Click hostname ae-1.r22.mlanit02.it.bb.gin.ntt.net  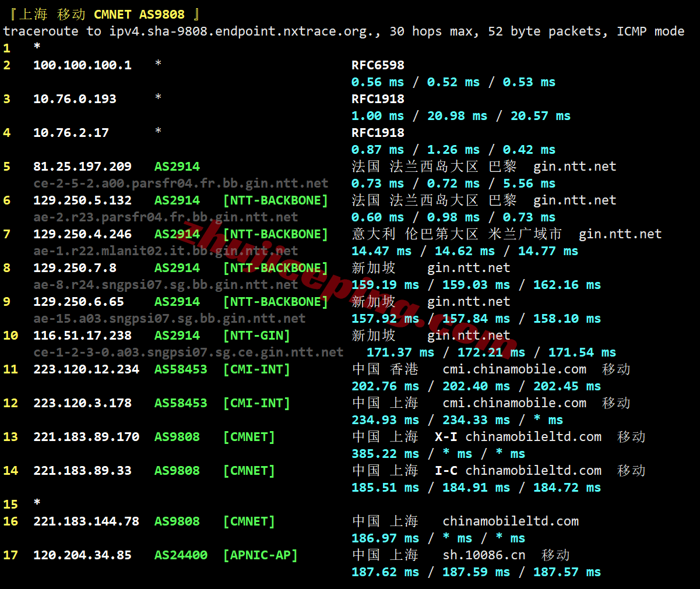166,251
